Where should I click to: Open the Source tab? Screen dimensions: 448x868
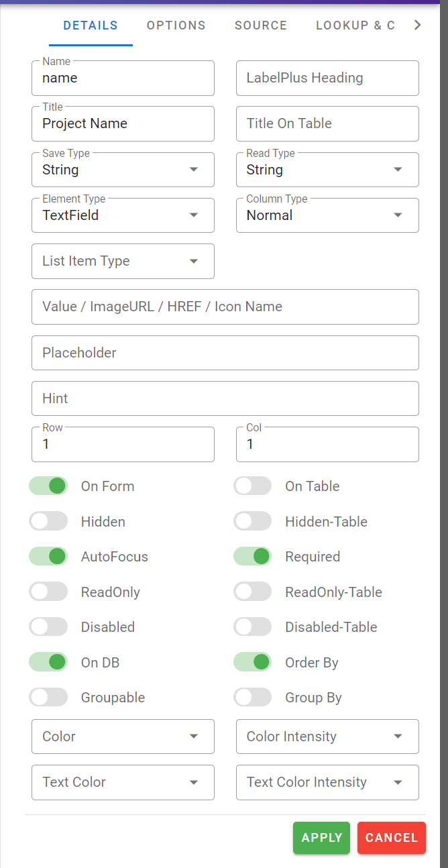click(x=261, y=25)
